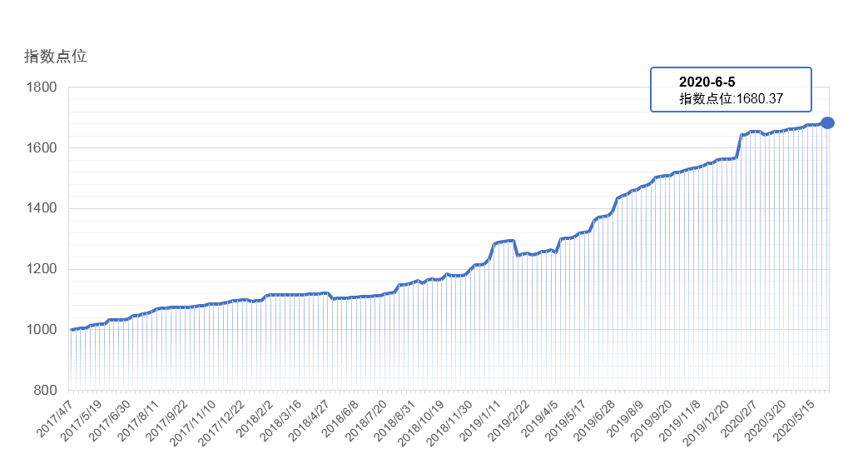Screen dimensions: 868x474
Task: Click the 2019/12/20 date label
Action: click(705, 422)
